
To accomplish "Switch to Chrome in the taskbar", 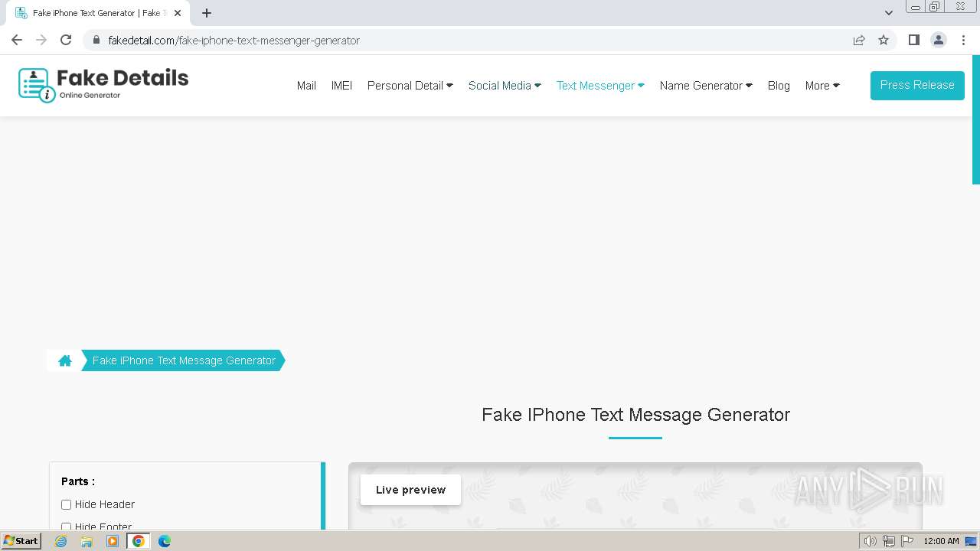I will (139, 541).
